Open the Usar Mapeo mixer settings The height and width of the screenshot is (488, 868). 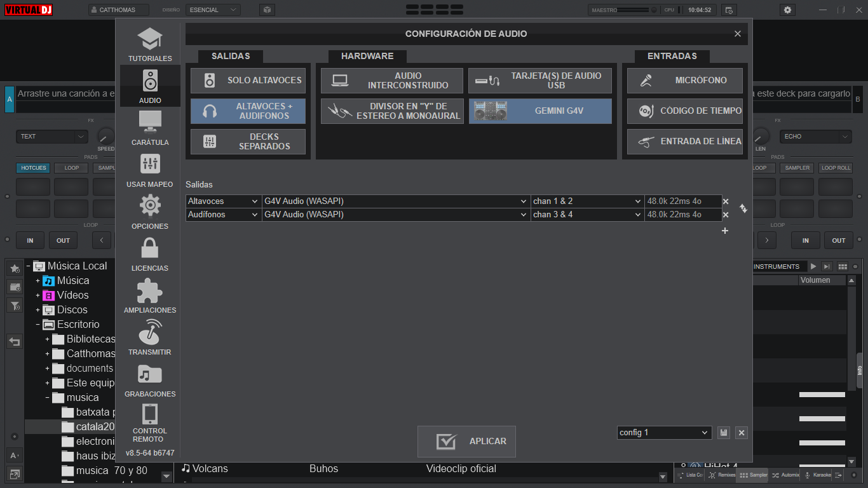(150, 170)
